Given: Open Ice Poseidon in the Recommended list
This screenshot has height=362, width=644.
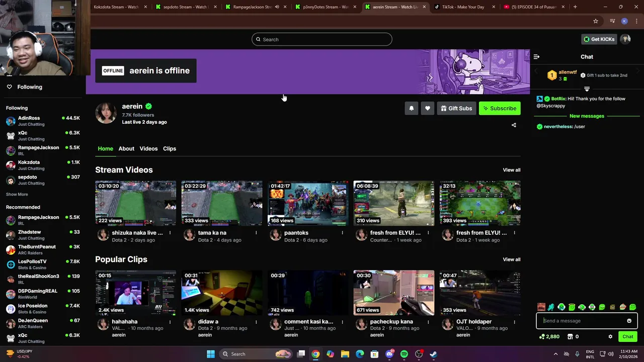Looking at the screenshot, I should tap(43, 309).
